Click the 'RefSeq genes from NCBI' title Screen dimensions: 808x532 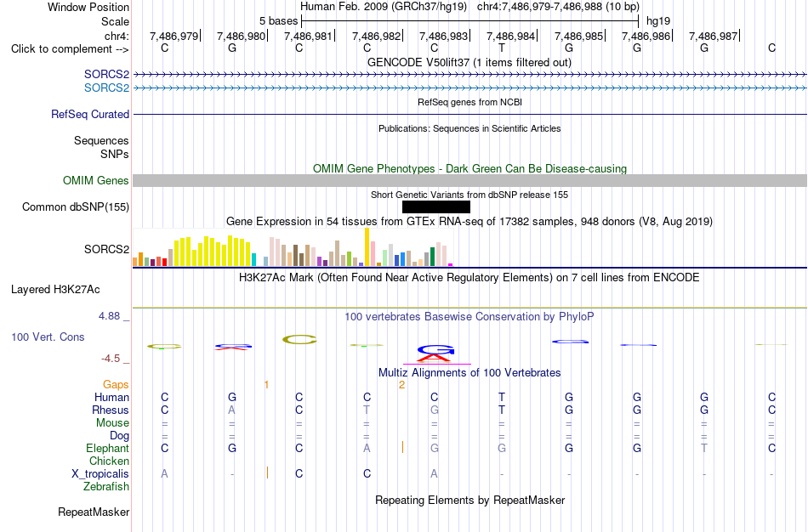coord(470,102)
